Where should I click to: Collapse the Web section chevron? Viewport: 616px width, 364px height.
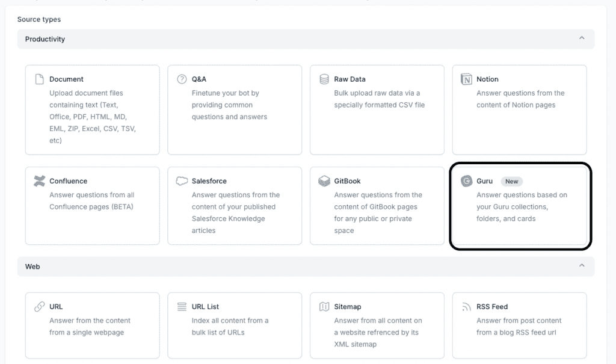coord(581,266)
